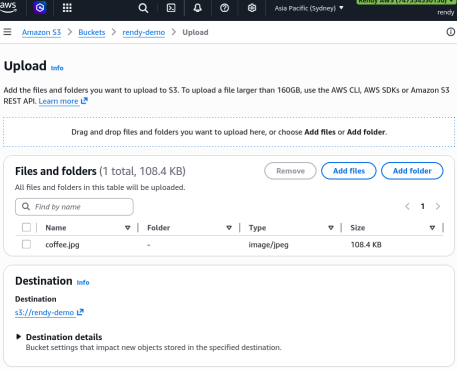Open the notifications bell
Screen dimensions: 457x369
(x=198, y=8)
